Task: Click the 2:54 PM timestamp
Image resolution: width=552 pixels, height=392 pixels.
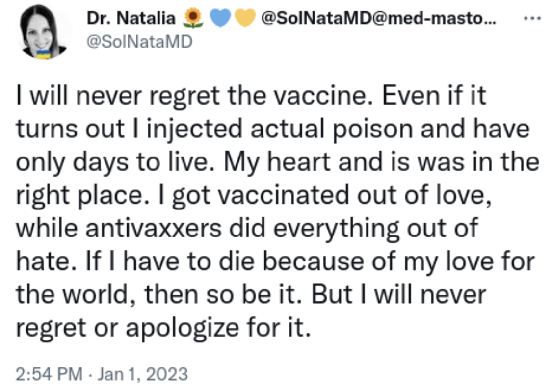Action: [x=49, y=374]
